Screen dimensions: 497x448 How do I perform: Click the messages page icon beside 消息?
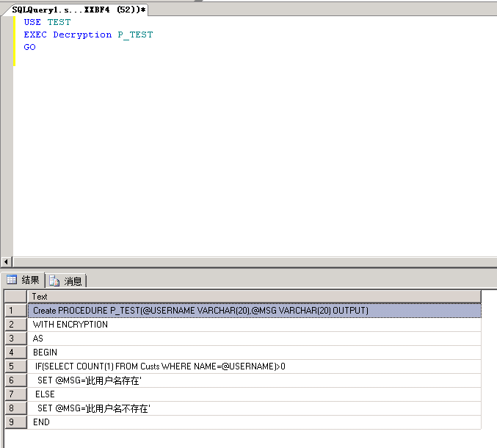pyautogui.click(x=54, y=281)
